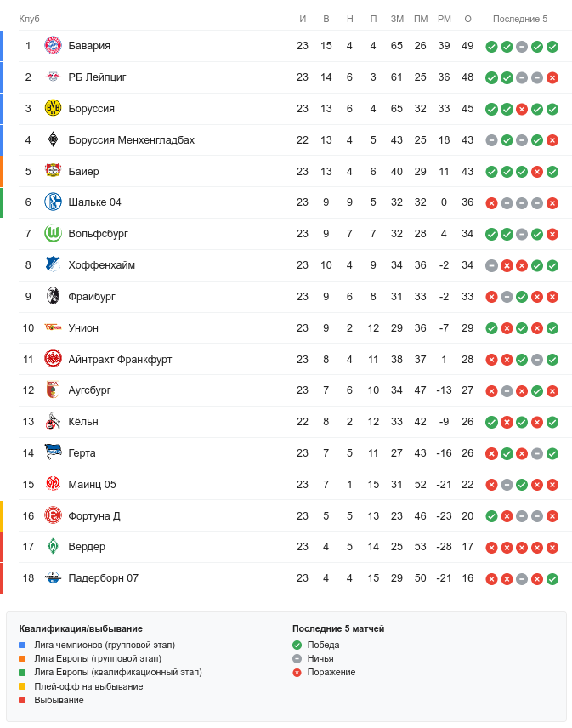Viewport: 572px width, 728px height.
Task: Click the Клуб column header
Action: [x=29, y=19]
